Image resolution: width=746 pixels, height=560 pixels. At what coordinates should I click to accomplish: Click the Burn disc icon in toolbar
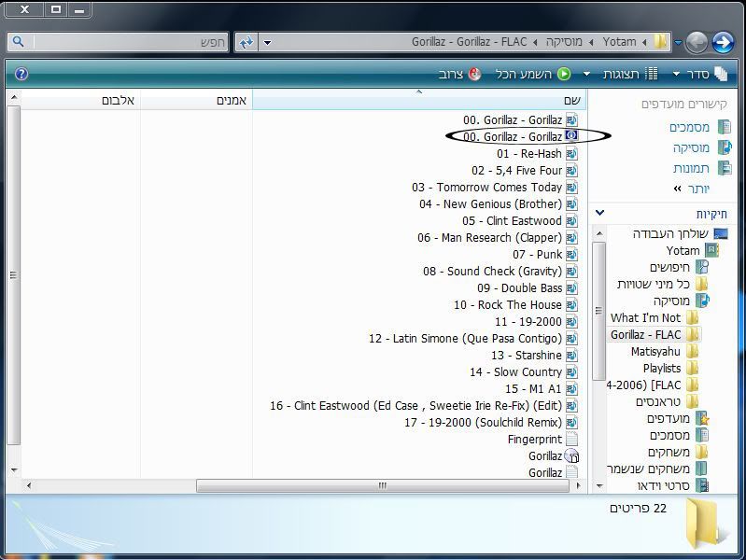[x=474, y=74]
